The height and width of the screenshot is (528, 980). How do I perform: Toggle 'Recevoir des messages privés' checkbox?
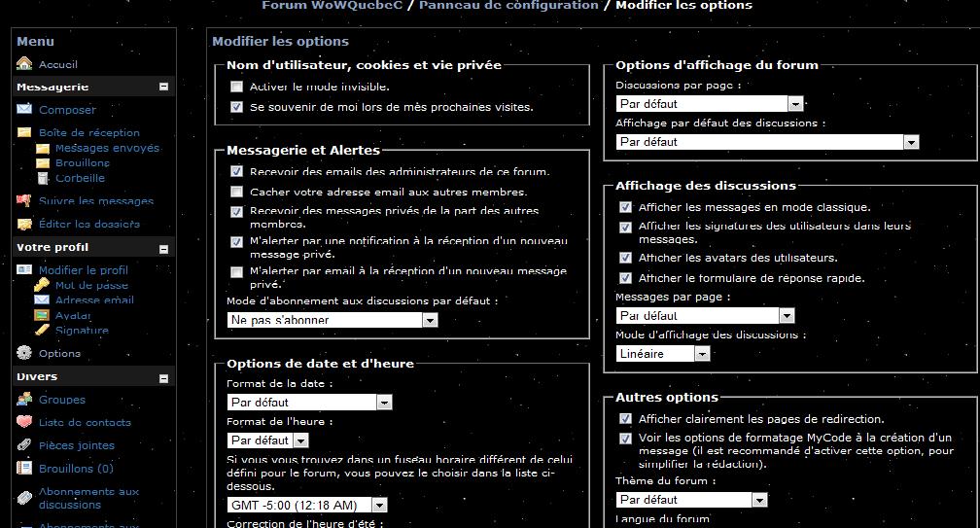click(x=236, y=212)
